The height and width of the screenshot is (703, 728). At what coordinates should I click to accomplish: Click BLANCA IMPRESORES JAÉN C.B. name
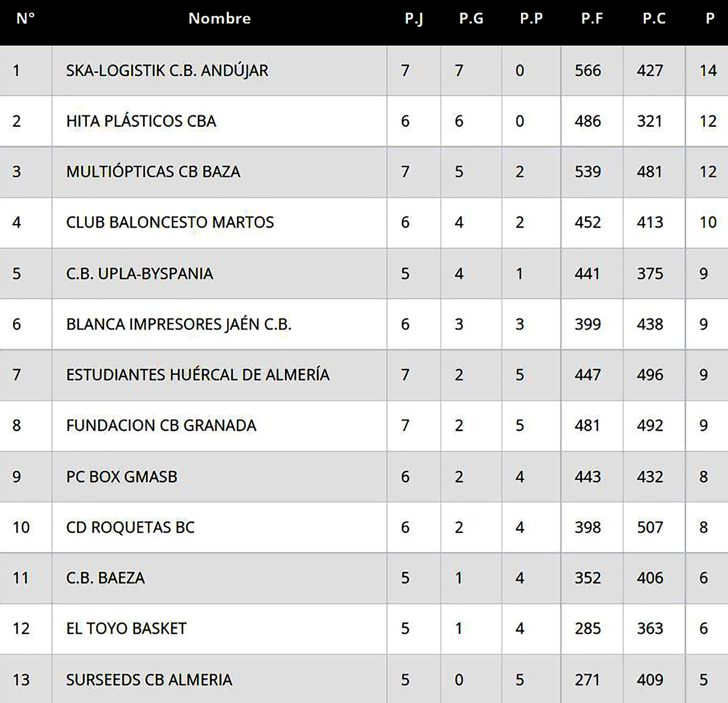pyautogui.click(x=178, y=324)
